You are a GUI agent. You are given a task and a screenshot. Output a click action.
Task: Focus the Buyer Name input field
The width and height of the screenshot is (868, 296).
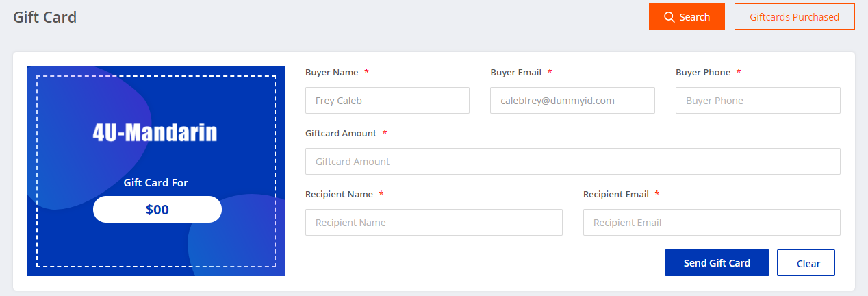(387, 101)
